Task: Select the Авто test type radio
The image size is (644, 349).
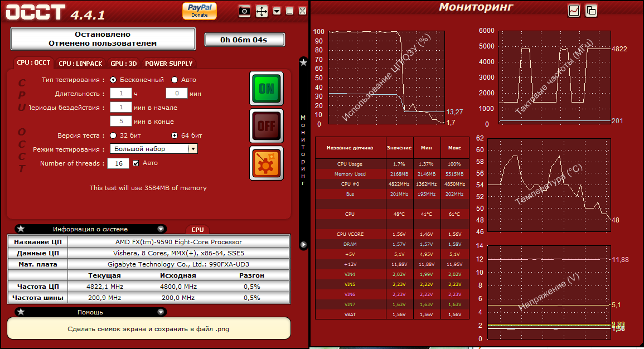Action: [175, 80]
